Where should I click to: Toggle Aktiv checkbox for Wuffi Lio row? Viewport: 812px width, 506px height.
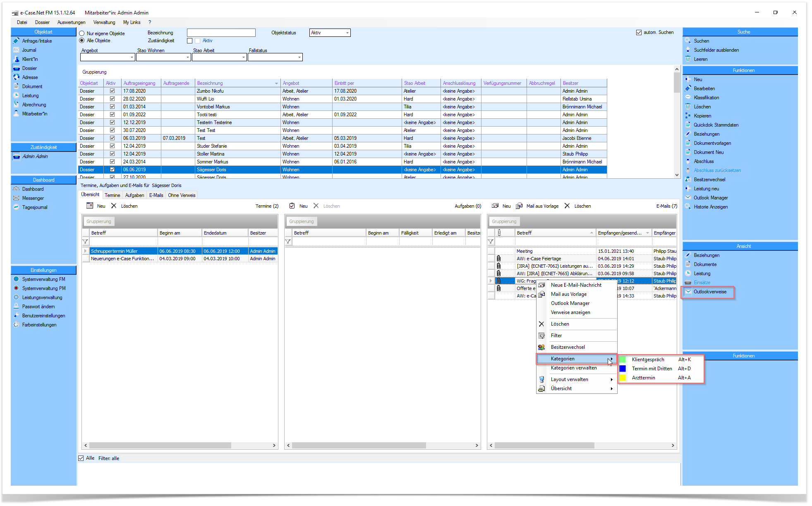pyautogui.click(x=112, y=99)
